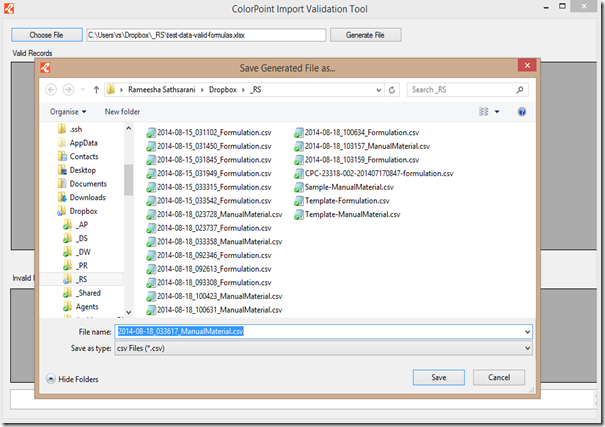Select file 2014-08-15_031102_Formulation.csv icon
This screenshot has height=427, width=605.
(151, 133)
